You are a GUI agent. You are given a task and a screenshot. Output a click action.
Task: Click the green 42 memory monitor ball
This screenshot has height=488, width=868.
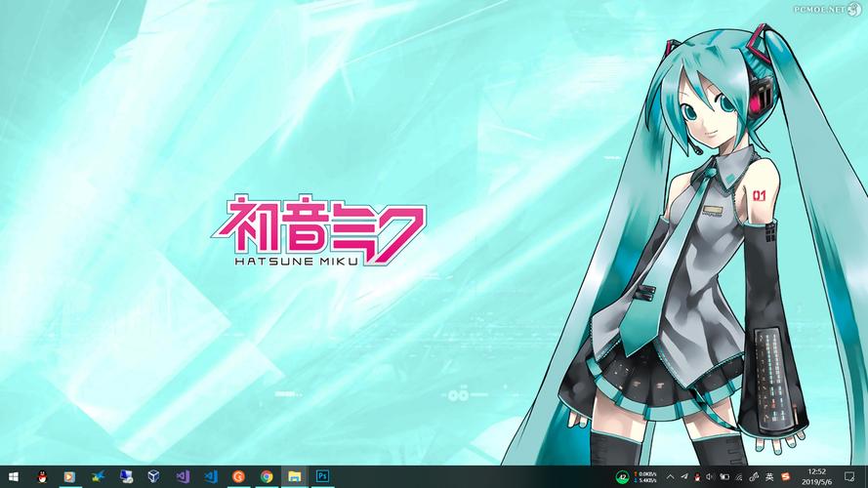pos(622,477)
